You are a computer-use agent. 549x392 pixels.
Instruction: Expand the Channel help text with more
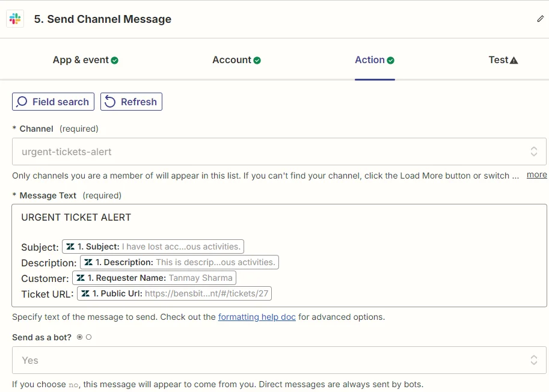(536, 174)
